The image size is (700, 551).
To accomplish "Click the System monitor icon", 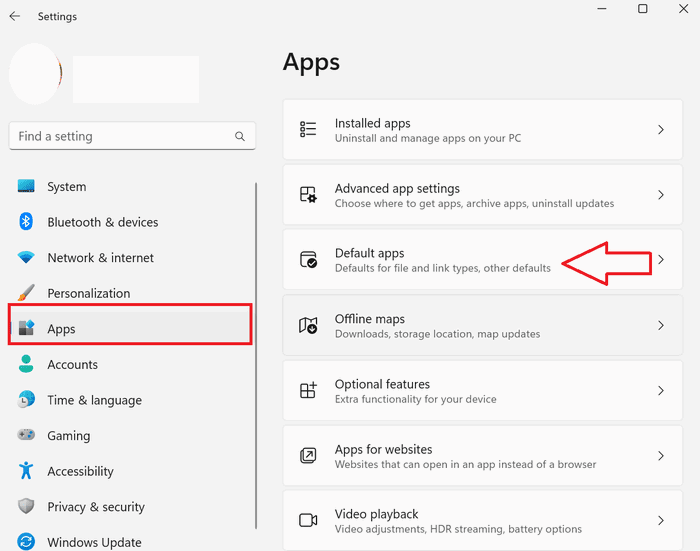I will click(26, 186).
